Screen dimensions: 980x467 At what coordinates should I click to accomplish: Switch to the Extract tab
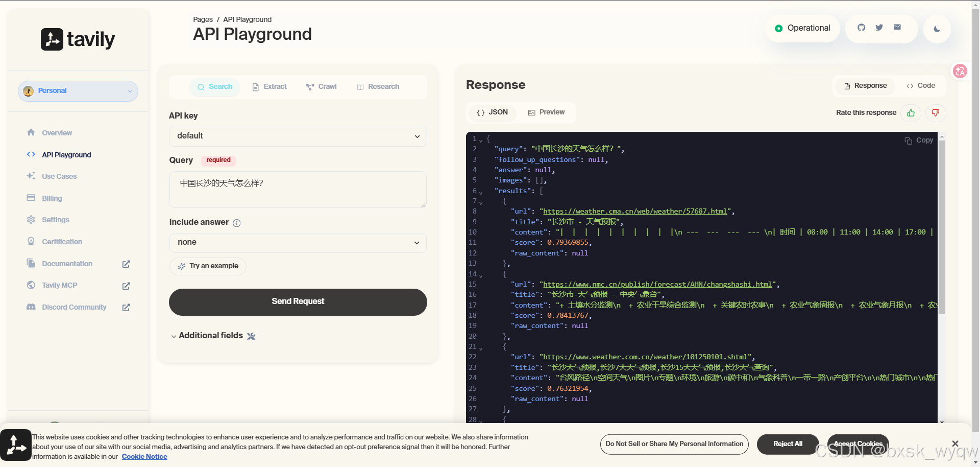point(269,87)
